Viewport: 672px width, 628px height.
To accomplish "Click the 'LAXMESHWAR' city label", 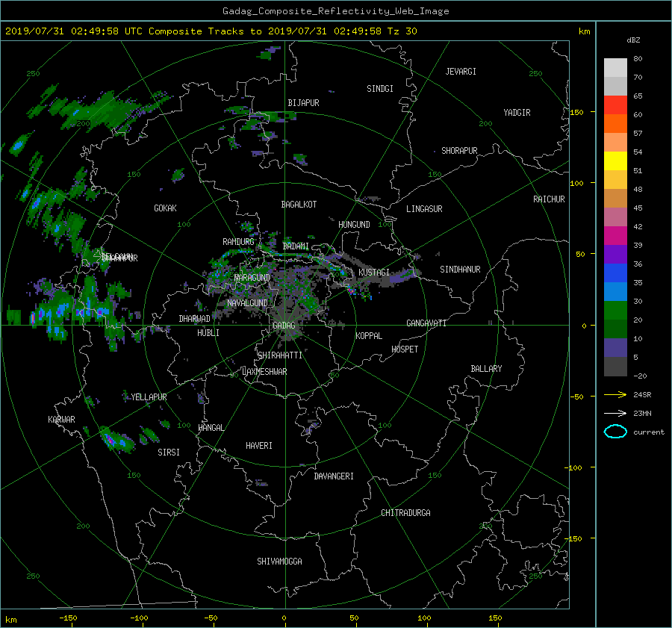I will click(264, 372).
